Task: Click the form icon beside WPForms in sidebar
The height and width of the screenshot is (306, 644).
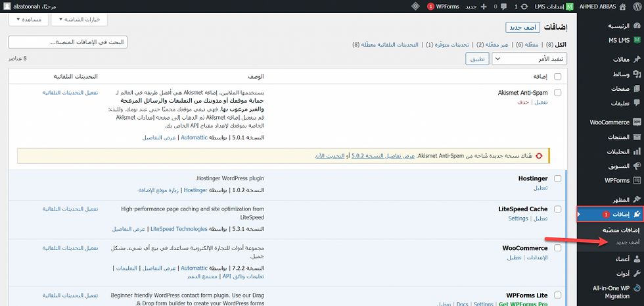Action: (637, 180)
